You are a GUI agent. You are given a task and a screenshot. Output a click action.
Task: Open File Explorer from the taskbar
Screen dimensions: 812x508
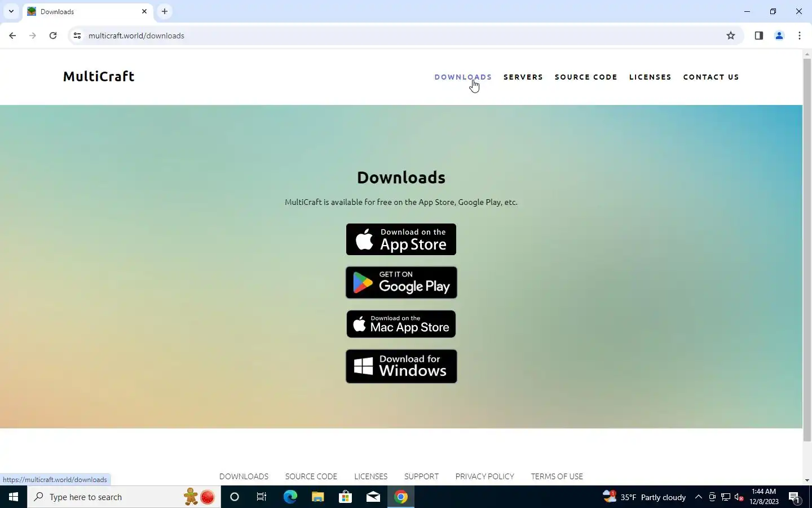pos(317,497)
